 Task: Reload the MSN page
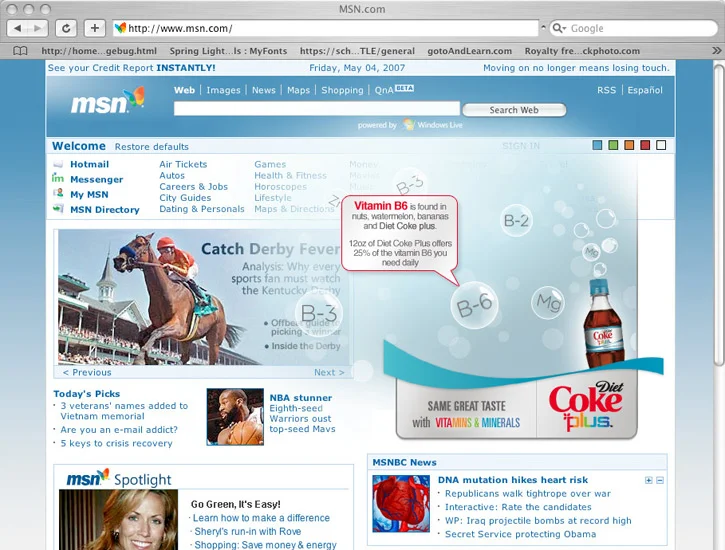pos(66,28)
